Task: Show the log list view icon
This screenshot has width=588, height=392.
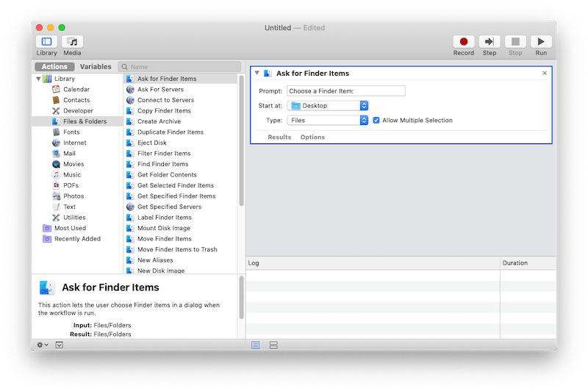Action: point(255,345)
